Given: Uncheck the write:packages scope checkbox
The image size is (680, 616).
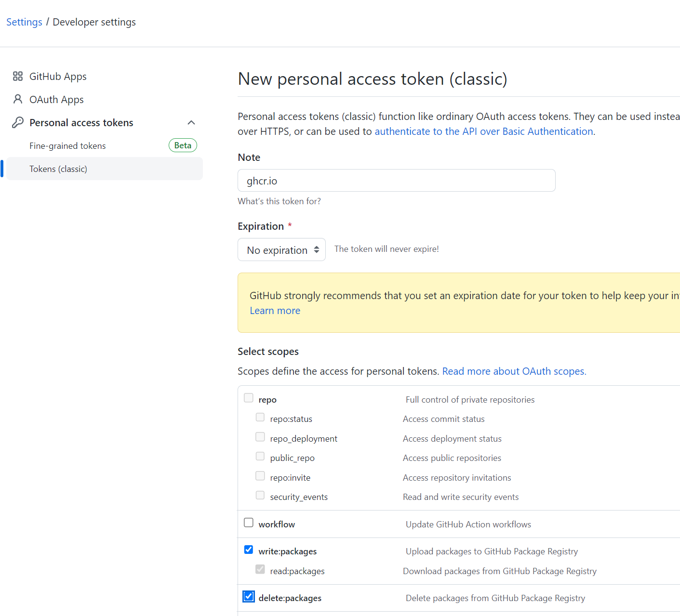Looking at the screenshot, I should (249, 550).
